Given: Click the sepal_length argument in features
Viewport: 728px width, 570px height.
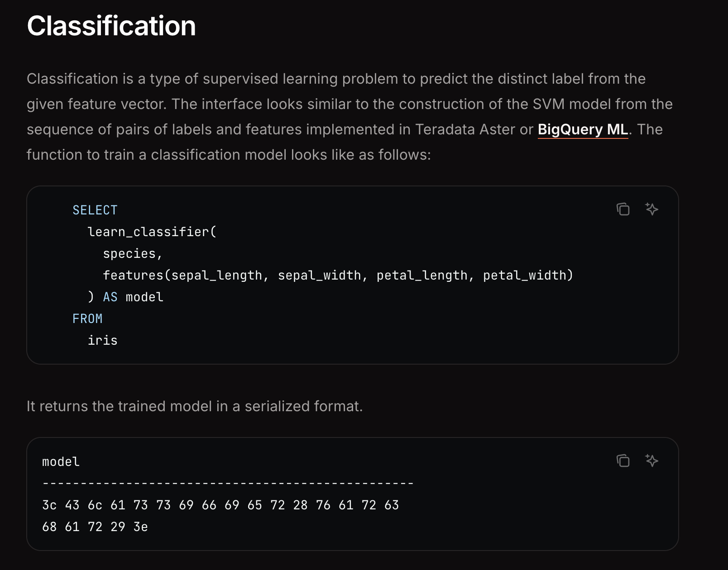Looking at the screenshot, I should pos(216,275).
